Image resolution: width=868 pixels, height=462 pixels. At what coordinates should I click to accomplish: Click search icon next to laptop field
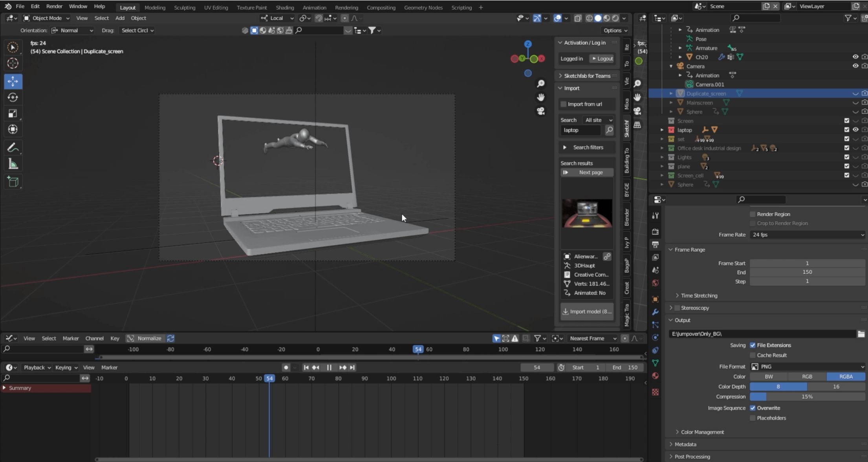pos(609,130)
